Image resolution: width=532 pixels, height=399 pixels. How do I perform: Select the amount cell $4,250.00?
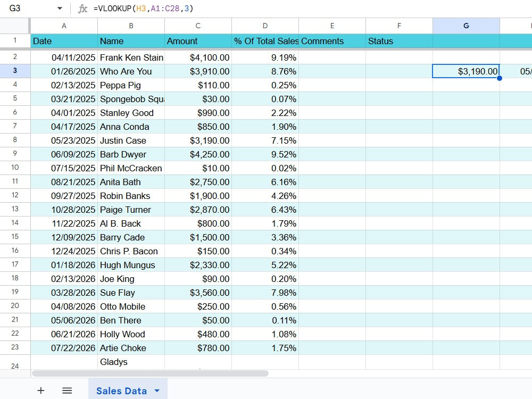coord(198,154)
